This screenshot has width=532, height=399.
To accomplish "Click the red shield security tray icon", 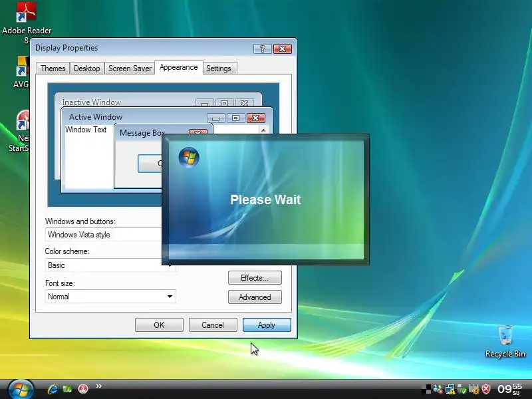I will 486,389.
